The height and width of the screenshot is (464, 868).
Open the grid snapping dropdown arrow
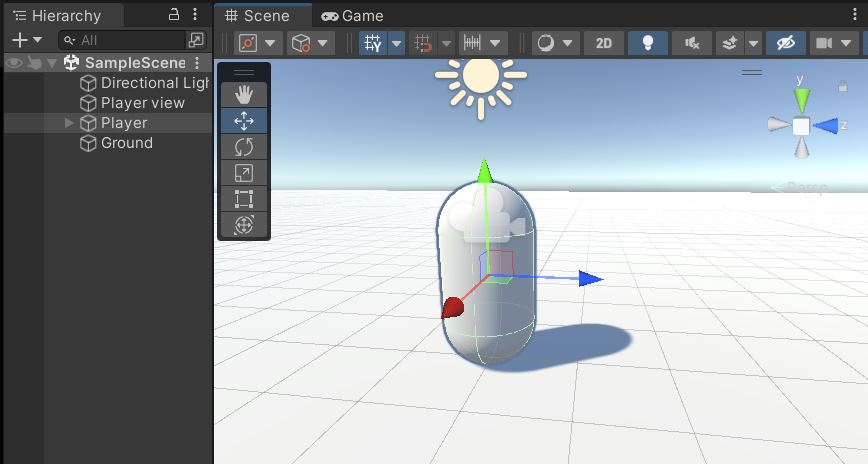click(x=446, y=43)
